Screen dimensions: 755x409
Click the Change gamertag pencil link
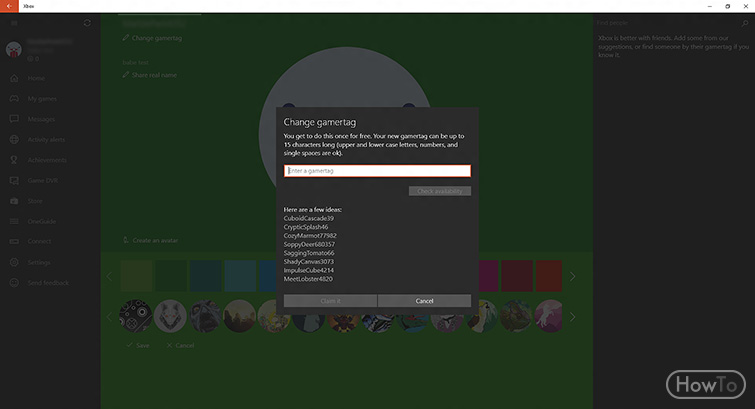pos(152,38)
